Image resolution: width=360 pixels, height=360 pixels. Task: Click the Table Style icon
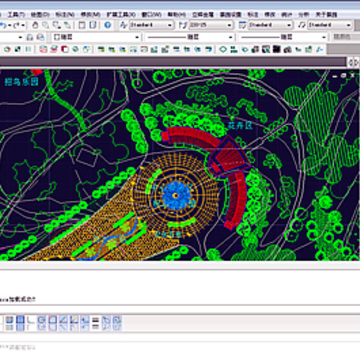[x=243, y=25]
